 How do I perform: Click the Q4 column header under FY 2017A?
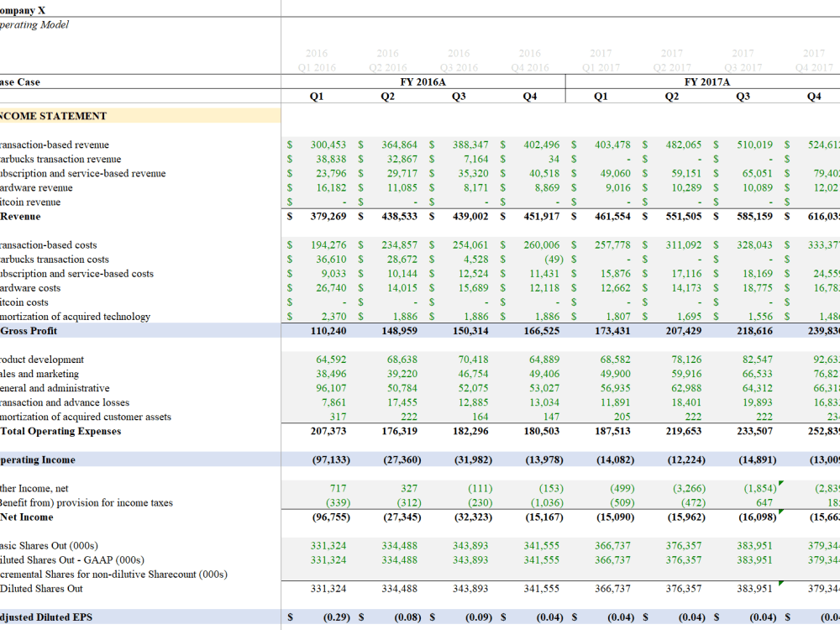click(x=813, y=96)
